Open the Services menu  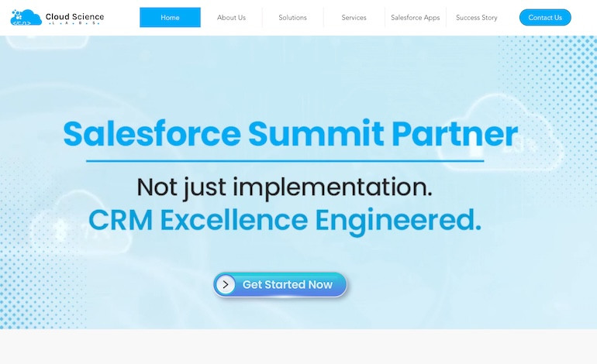(x=354, y=17)
